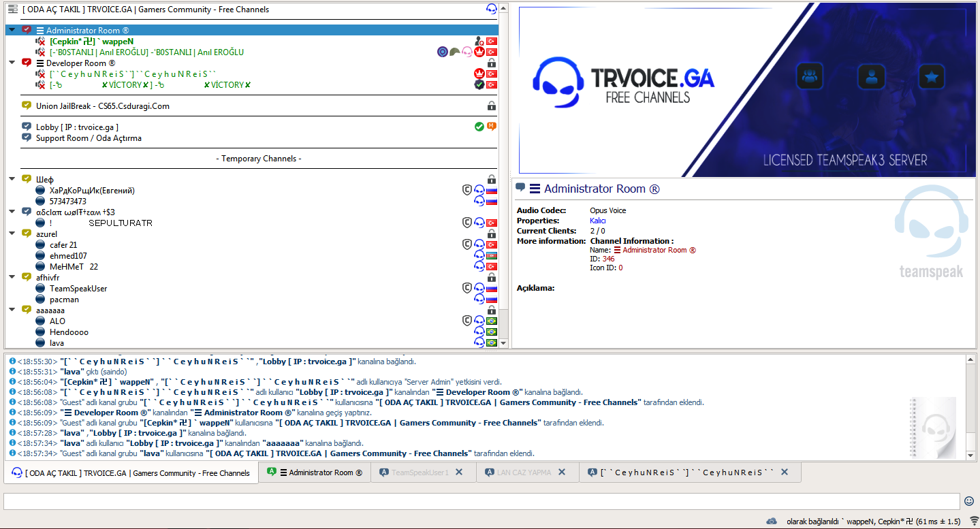Screen dimensions: 980x529
Task: Click the 'Kalıcı' properties value
Action: (598, 221)
